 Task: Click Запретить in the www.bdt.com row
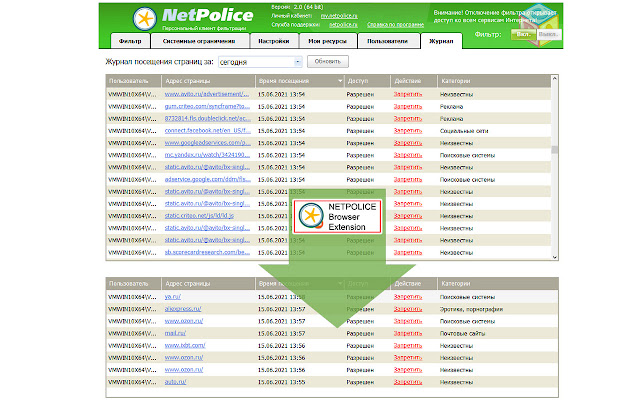click(x=408, y=345)
